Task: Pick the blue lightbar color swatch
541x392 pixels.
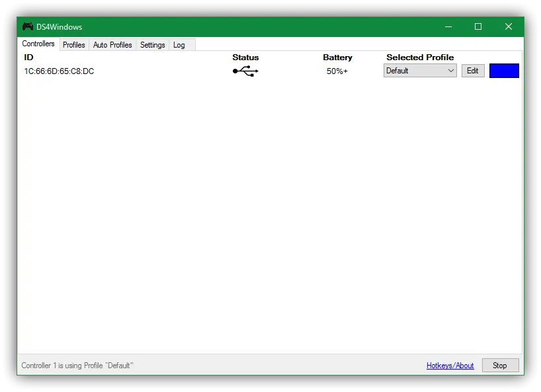Action: click(504, 71)
